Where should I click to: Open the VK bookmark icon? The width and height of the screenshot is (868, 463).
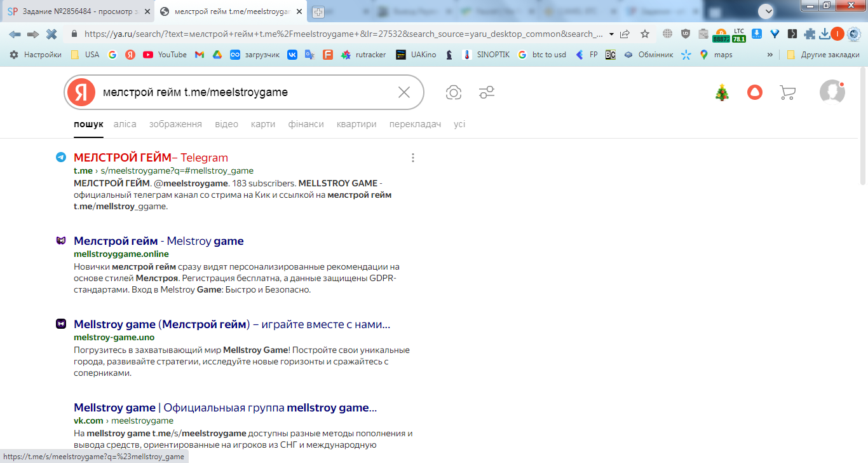click(x=292, y=55)
